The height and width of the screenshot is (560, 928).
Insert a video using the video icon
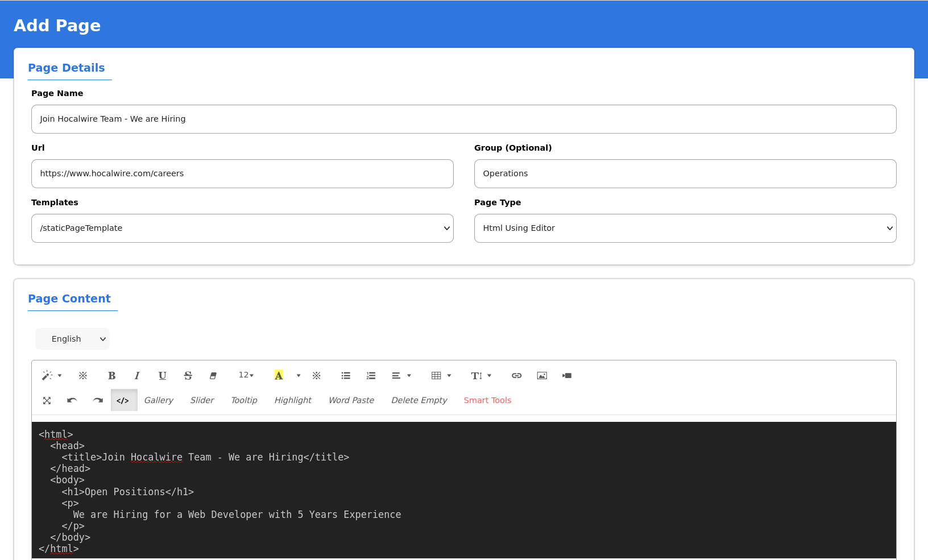(567, 376)
